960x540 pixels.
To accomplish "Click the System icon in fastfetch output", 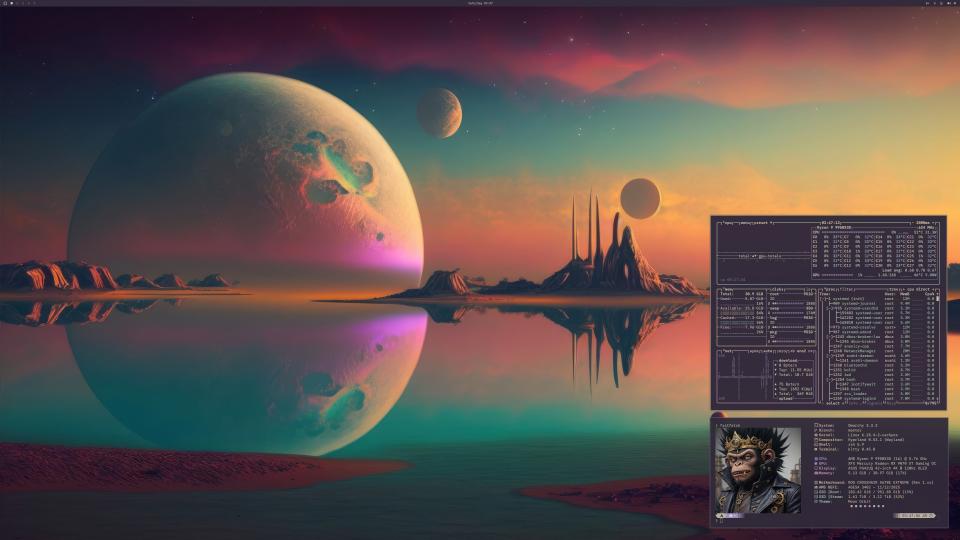I will pos(816,426).
